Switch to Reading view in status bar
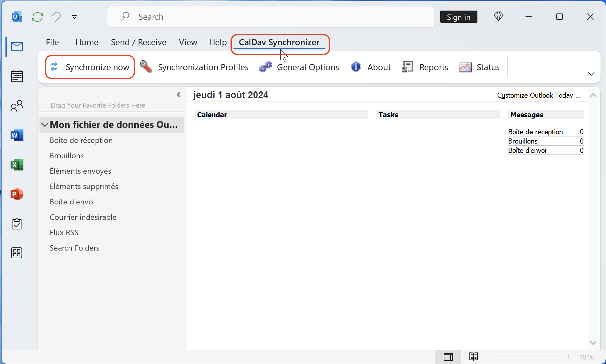This screenshot has height=364, width=606. pos(474,357)
